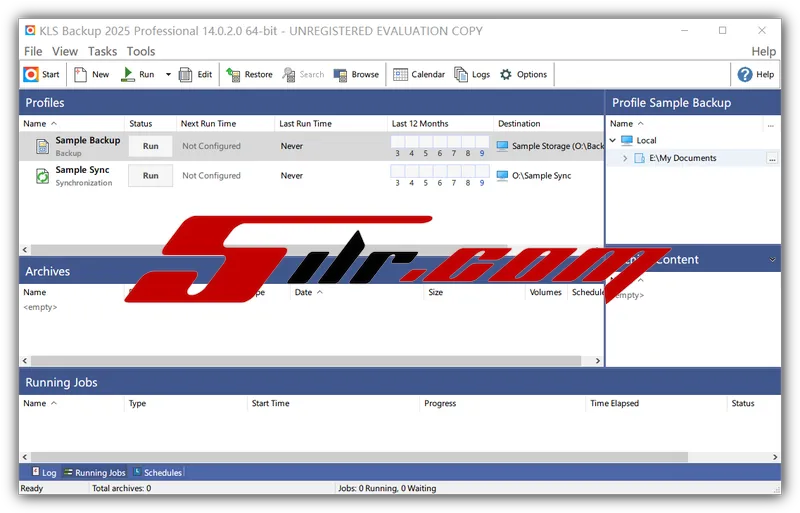Viewport: 800px width, 513px height.
Task: Switch to the Log tab
Action: [44, 473]
